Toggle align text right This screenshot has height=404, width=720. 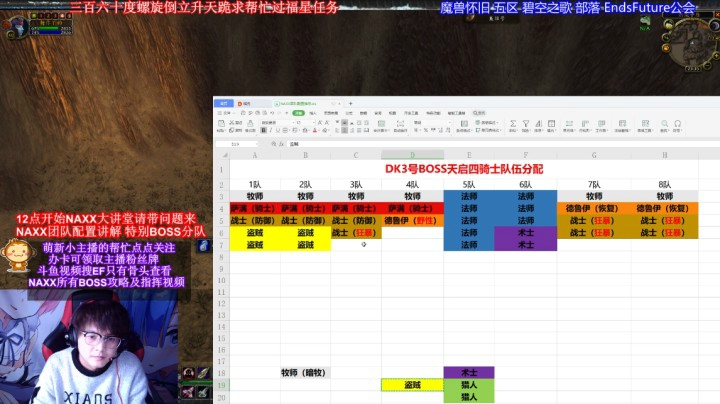pyautogui.click(x=352, y=130)
